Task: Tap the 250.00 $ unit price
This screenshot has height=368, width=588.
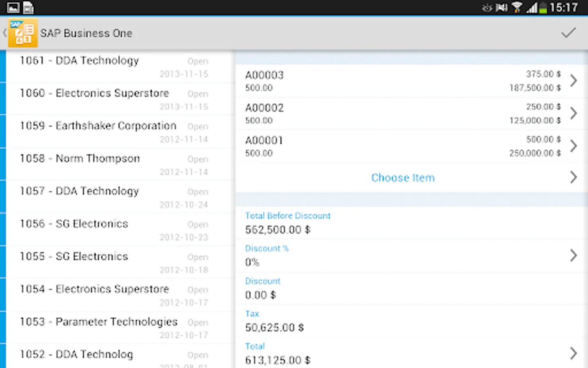Action: point(543,107)
